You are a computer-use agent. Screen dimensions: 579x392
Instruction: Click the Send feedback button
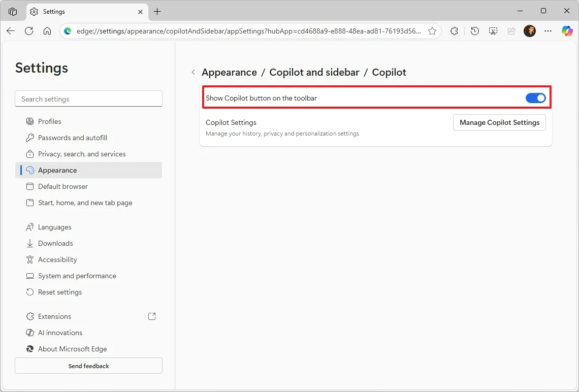pyautogui.click(x=88, y=366)
